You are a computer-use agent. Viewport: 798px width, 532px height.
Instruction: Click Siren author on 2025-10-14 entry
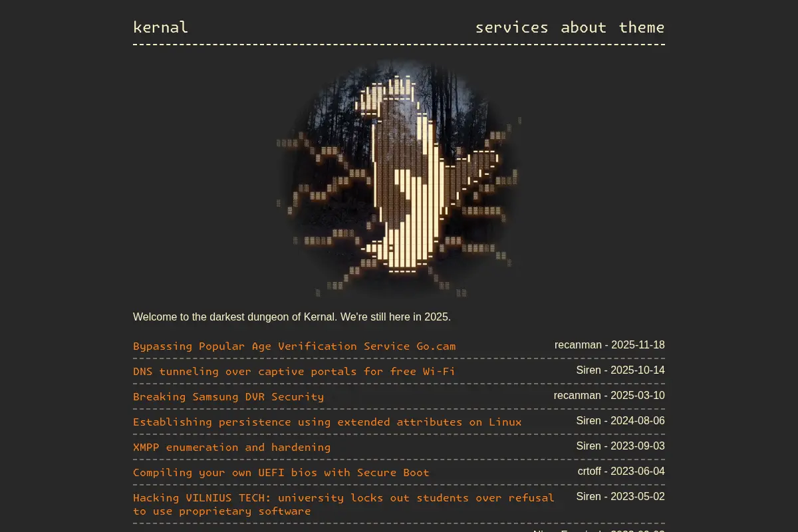coord(589,370)
